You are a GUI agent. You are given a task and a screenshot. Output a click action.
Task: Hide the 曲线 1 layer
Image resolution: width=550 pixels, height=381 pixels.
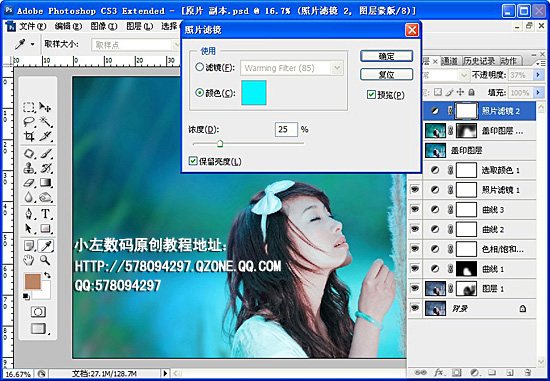[x=415, y=269]
